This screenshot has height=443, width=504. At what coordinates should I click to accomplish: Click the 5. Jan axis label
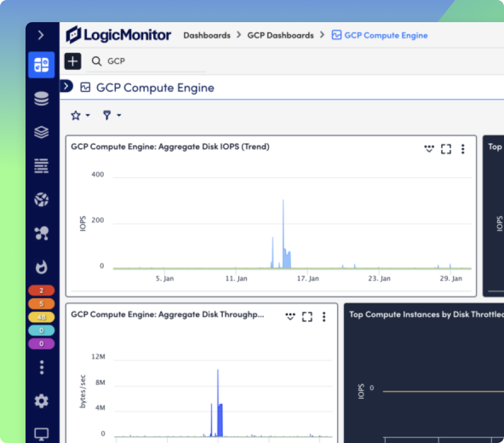point(165,278)
